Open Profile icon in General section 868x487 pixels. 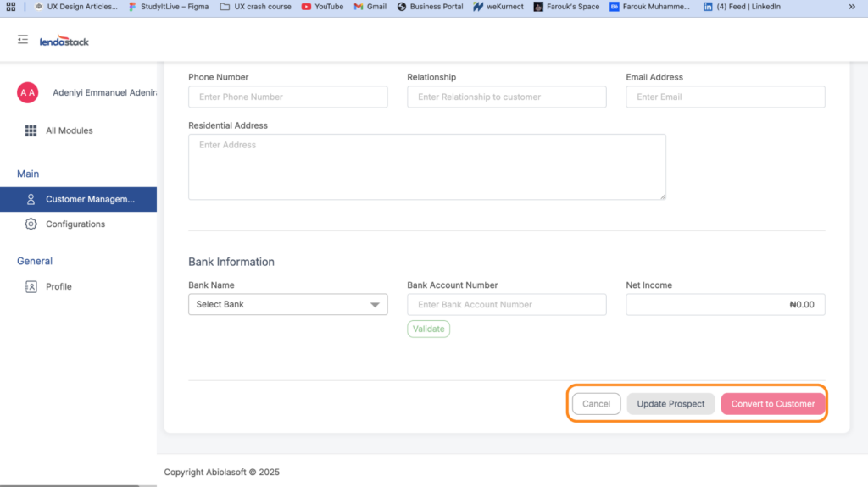point(31,287)
